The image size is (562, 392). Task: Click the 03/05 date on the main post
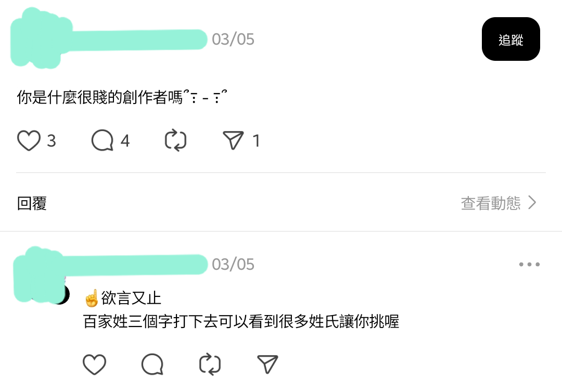(x=233, y=40)
